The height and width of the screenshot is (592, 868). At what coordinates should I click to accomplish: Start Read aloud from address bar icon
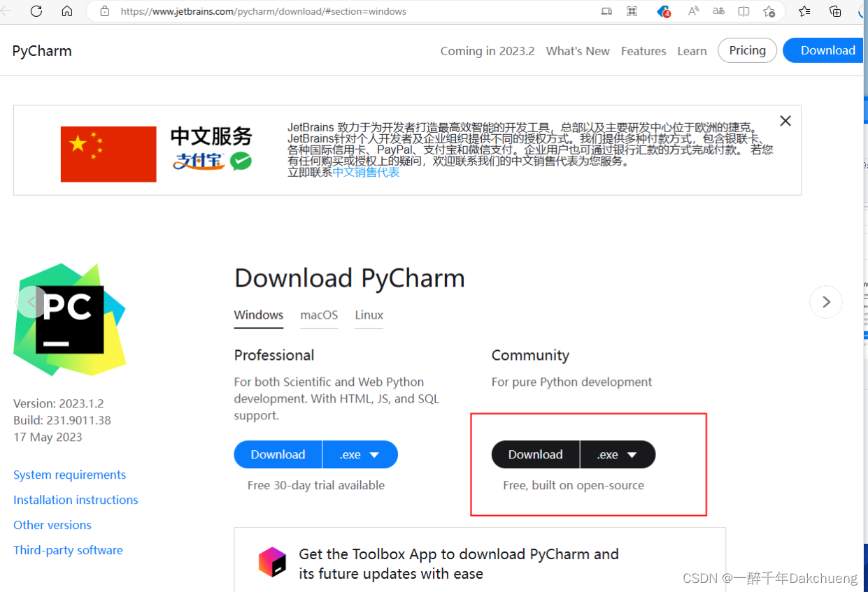[693, 11]
